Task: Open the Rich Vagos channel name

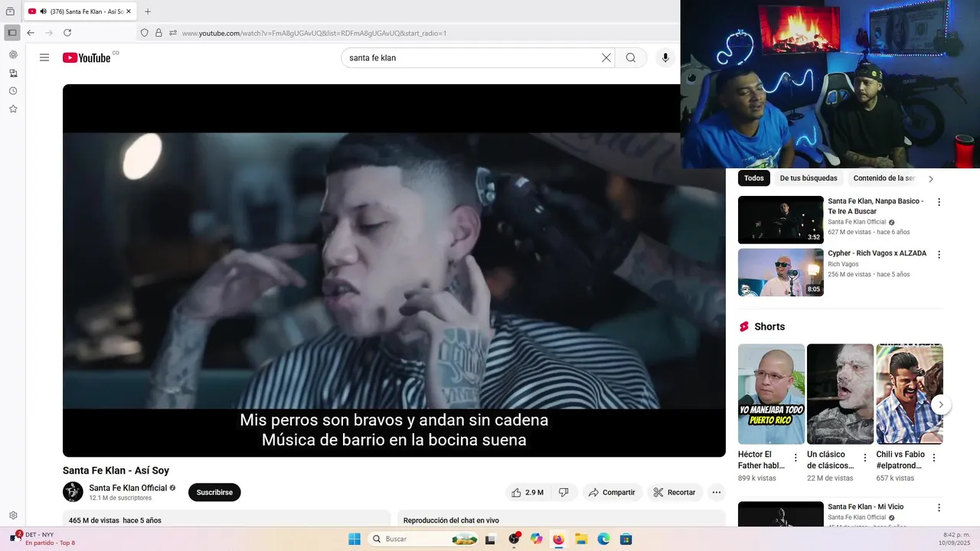Action: click(x=843, y=264)
